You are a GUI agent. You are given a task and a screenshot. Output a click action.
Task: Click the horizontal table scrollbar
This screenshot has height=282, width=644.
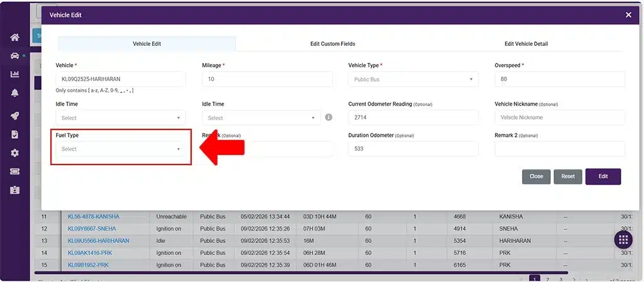click(x=301, y=273)
